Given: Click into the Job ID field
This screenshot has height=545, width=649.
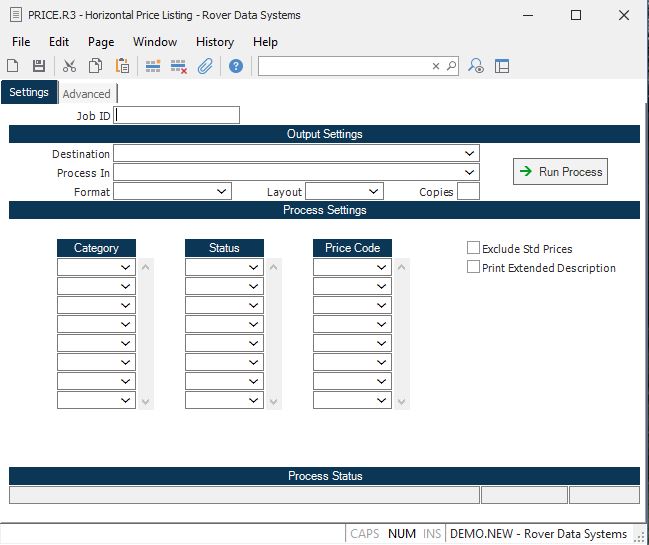Looking at the screenshot, I should (x=177, y=115).
